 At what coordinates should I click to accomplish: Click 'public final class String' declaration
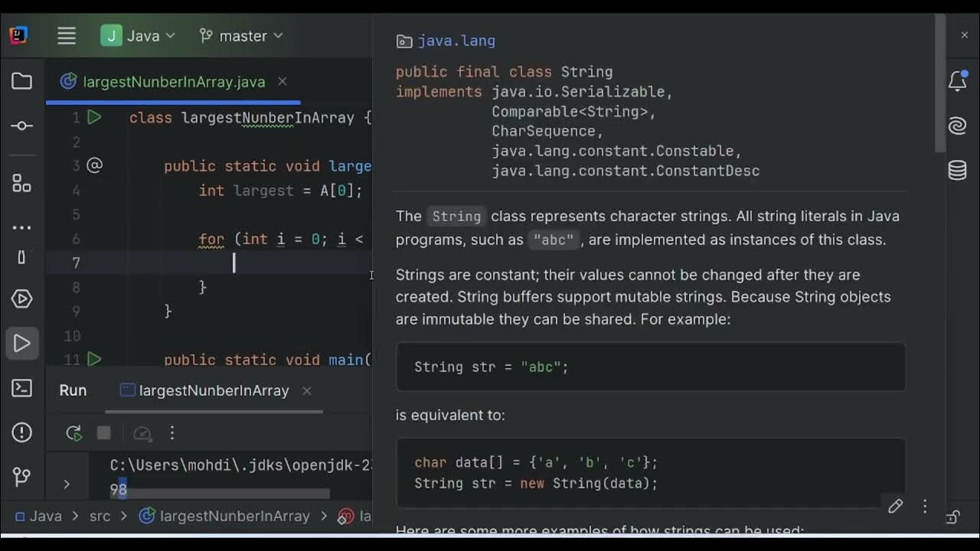point(504,72)
